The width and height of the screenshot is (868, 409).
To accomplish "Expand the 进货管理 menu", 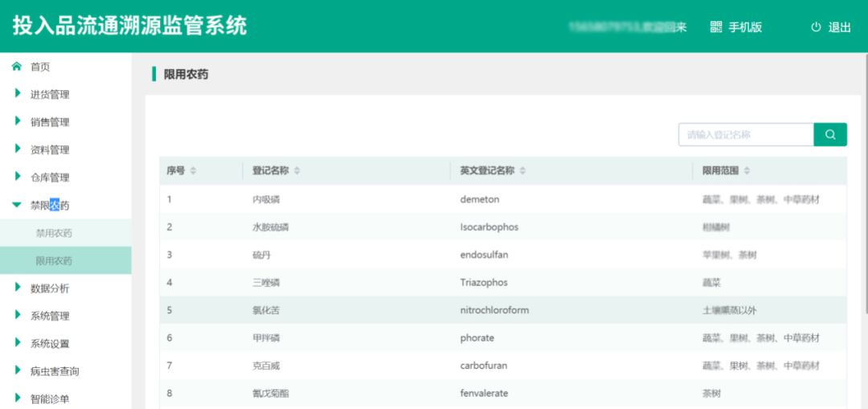I will click(50, 95).
